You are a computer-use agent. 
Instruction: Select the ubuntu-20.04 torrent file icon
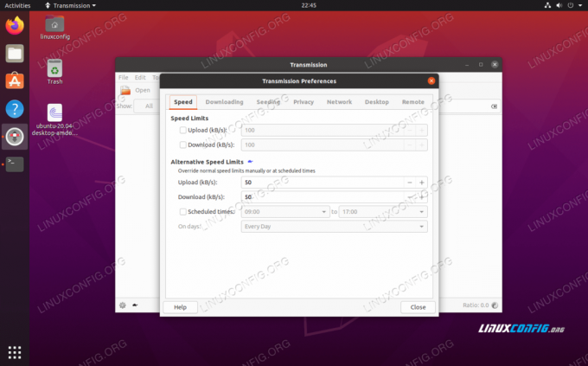[x=54, y=112]
